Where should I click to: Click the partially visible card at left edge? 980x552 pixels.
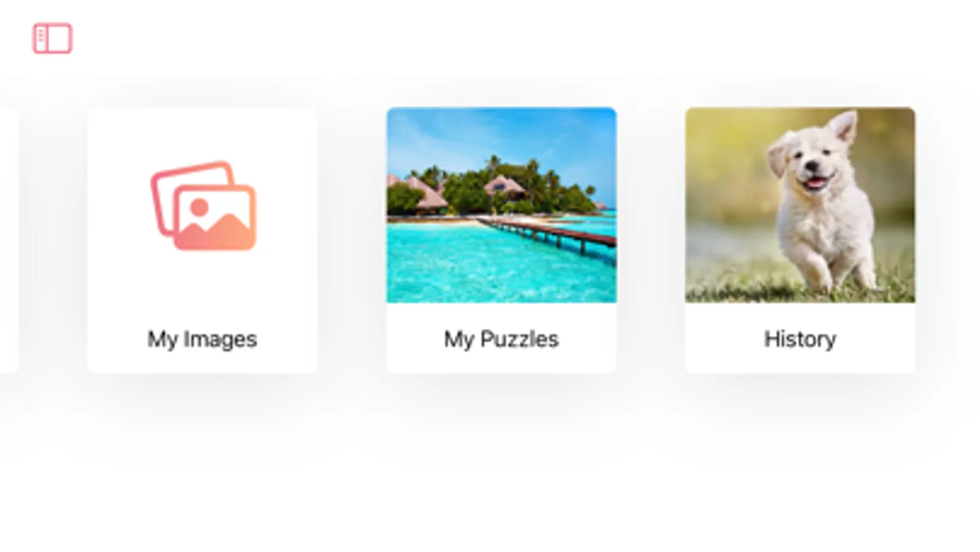point(9,240)
